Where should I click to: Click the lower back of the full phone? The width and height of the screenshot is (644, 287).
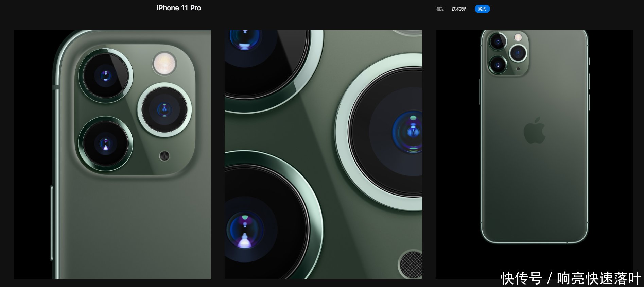click(534, 204)
